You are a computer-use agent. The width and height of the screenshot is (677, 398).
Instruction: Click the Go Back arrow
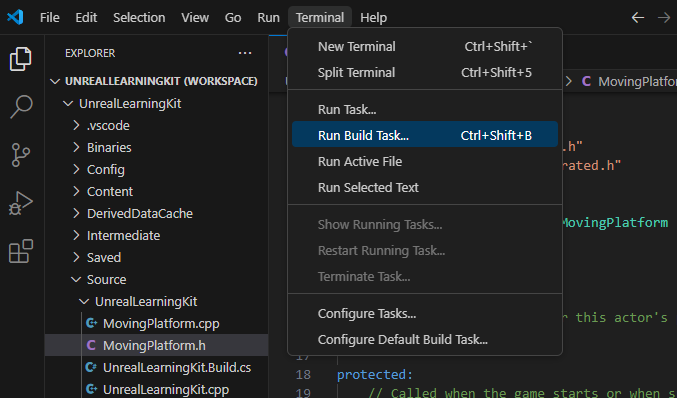coord(638,18)
